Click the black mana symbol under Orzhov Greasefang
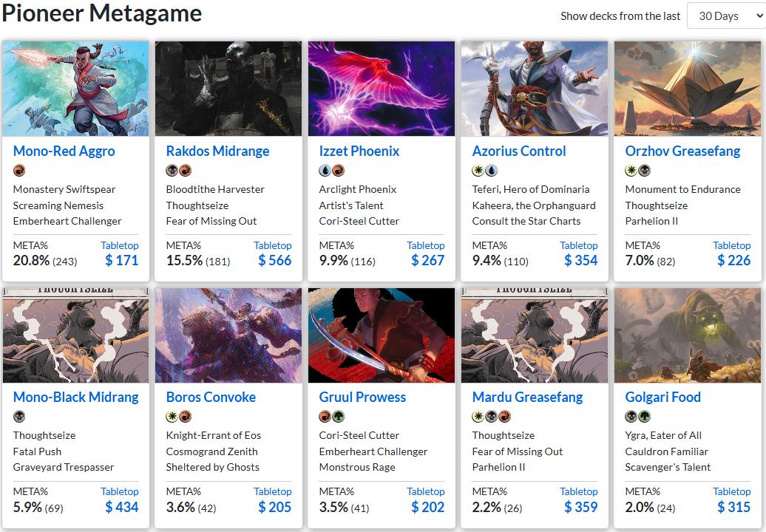Screen dimensions: 766x532 click(x=644, y=171)
